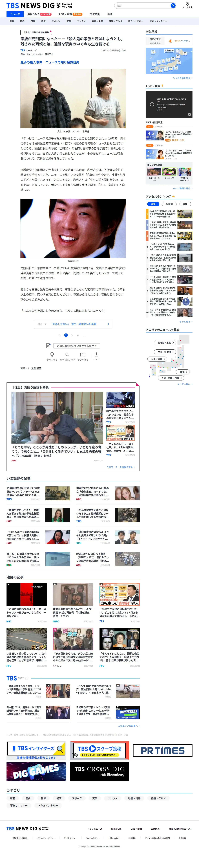Open もっと天気を見る link
The image size is (199, 868).
click(x=183, y=78)
